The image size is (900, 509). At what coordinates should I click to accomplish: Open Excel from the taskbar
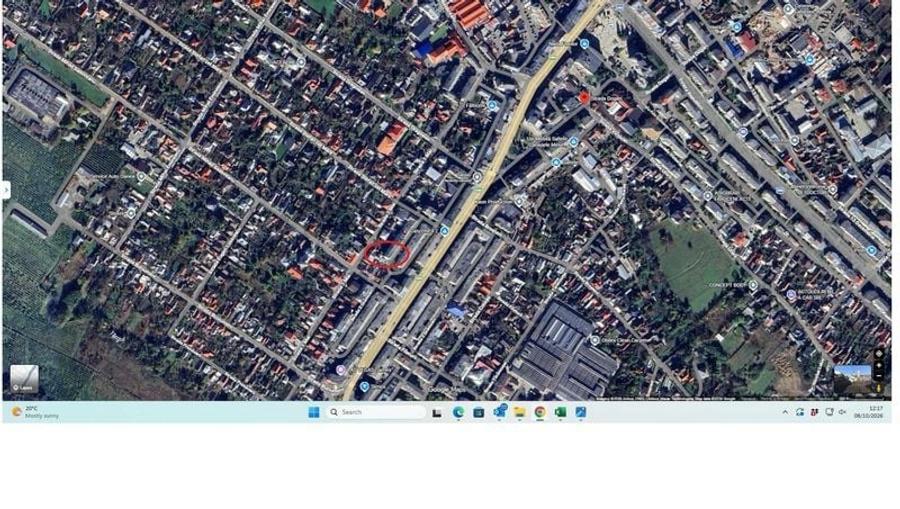pyautogui.click(x=560, y=412)
